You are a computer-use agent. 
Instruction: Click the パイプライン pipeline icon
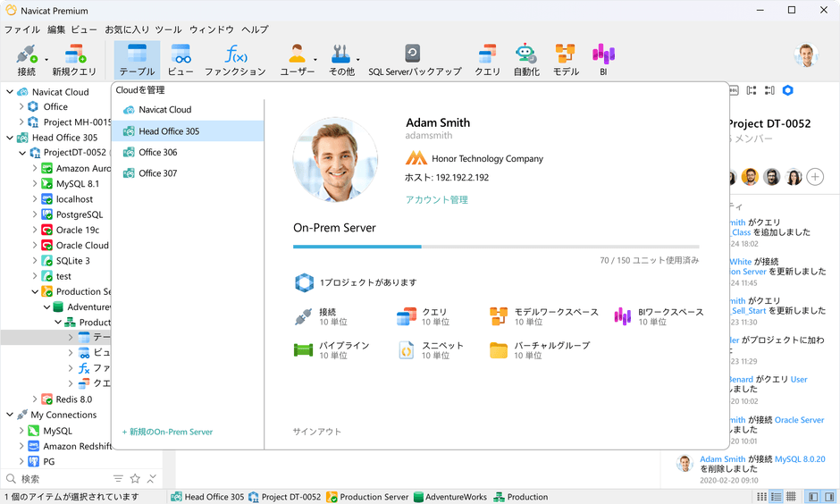303,349
